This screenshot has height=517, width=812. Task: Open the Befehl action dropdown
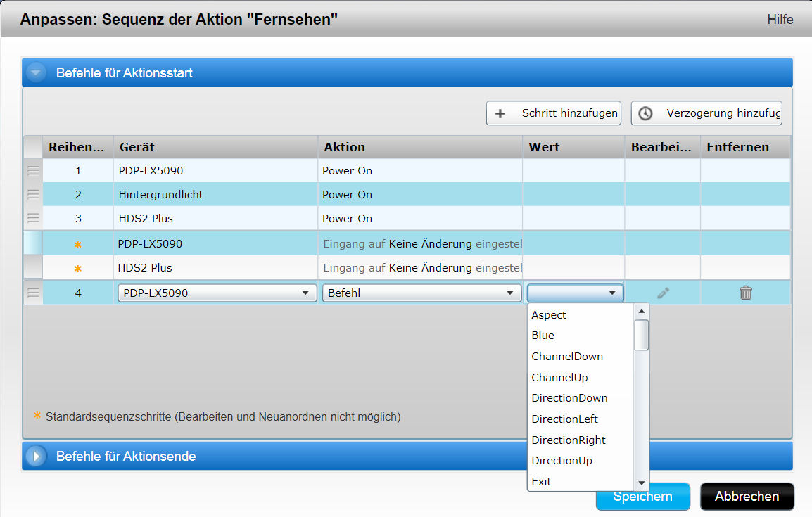click(421, 293)
